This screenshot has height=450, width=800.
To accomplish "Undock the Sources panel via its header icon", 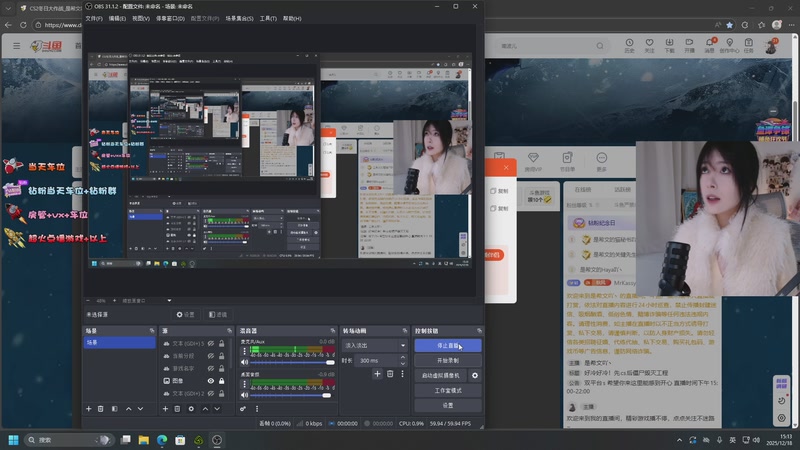I will point(229,331).
